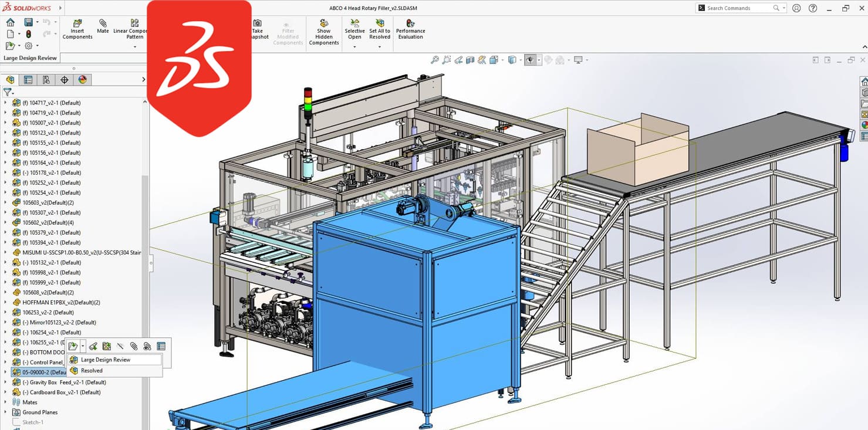
Task: Open the Save icon dropdown arrow
Action: [37, 22]
